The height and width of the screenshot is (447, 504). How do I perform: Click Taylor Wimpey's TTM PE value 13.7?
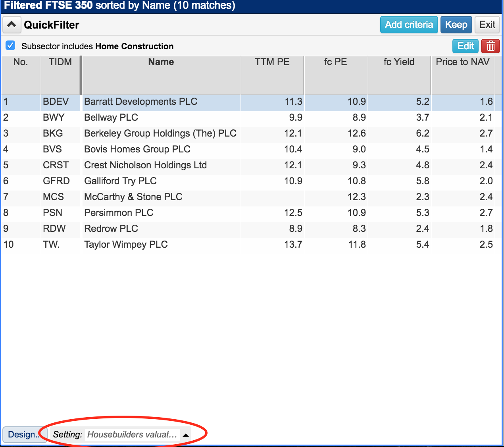pyautogui.click(x=293, y=245)
